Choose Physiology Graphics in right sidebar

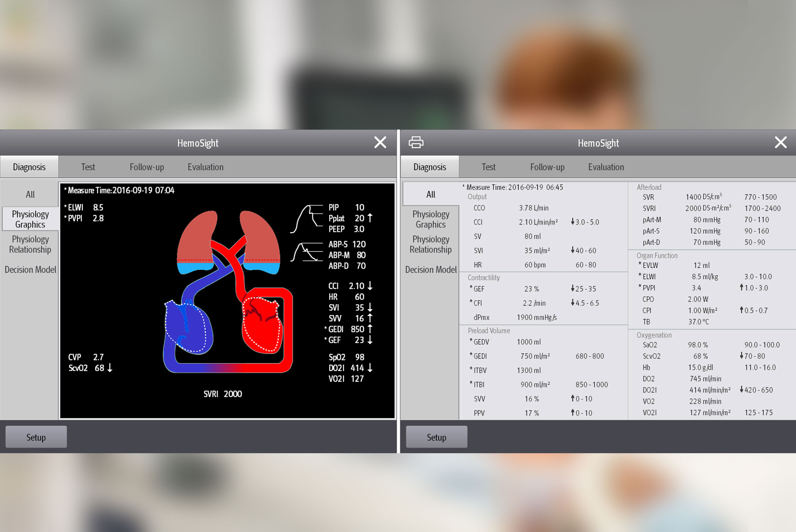[431, 219]
